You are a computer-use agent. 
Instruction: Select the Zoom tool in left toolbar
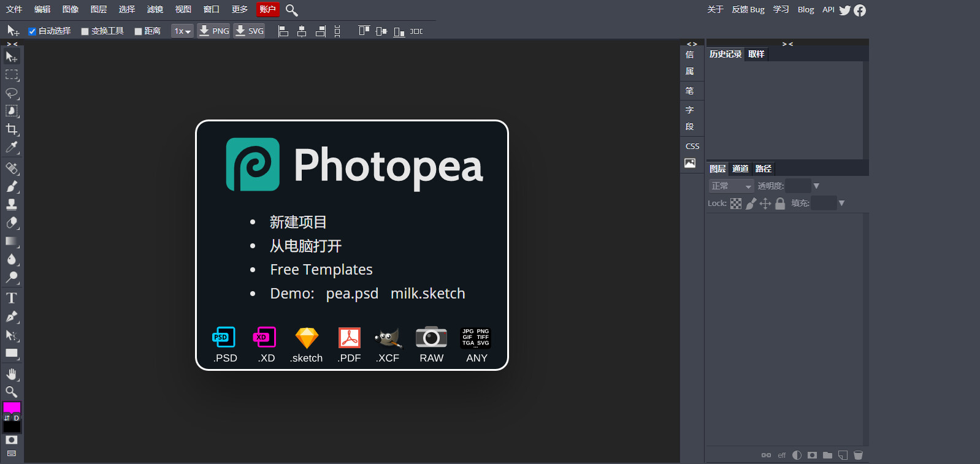[x=12, y=392]
